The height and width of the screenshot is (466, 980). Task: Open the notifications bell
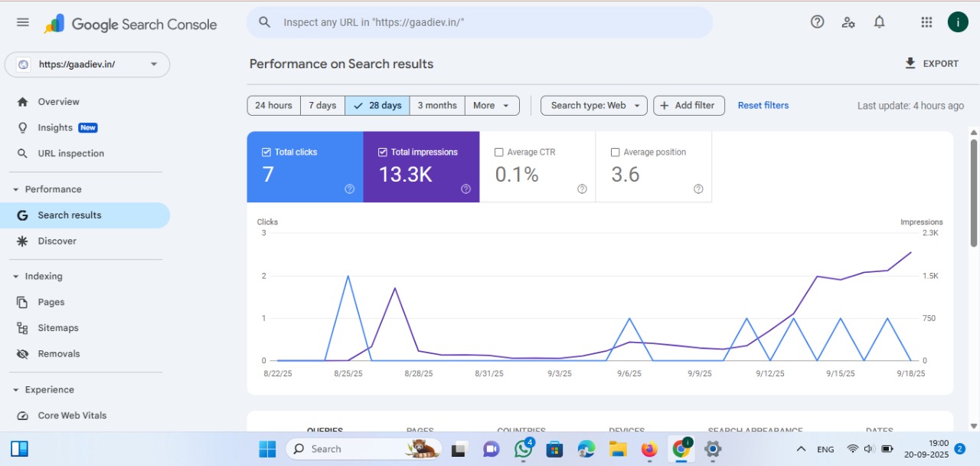click(x=879, y=22)
